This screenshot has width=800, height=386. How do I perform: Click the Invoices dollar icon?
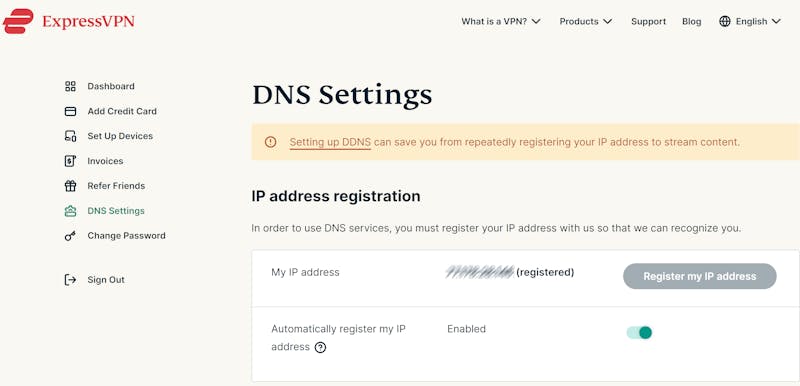pyautogui.click(x=70, y=161)
